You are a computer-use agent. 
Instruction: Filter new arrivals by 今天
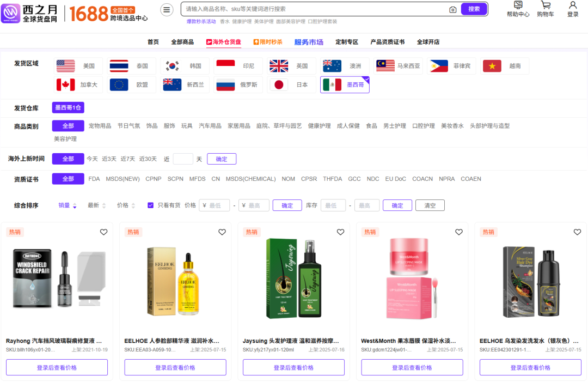coord(92,159)
